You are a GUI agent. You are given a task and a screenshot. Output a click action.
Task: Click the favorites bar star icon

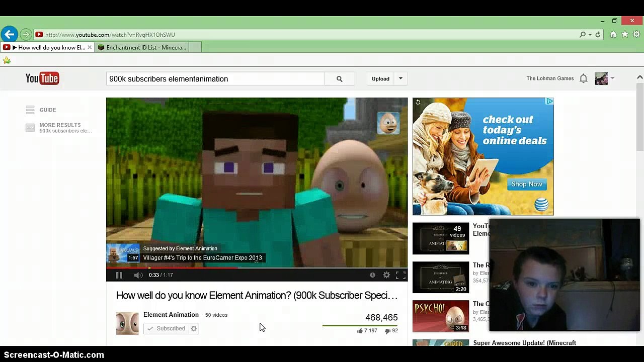point(7,60)
